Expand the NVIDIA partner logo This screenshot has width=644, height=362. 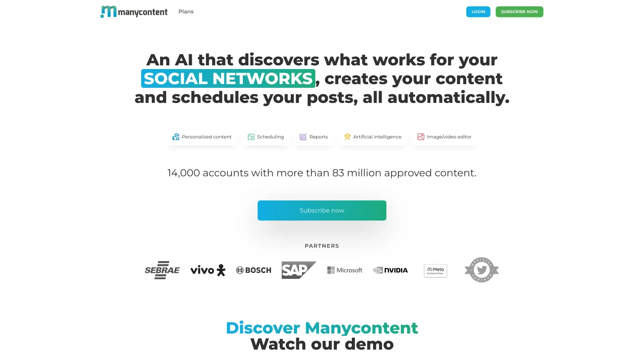(390, 270)
